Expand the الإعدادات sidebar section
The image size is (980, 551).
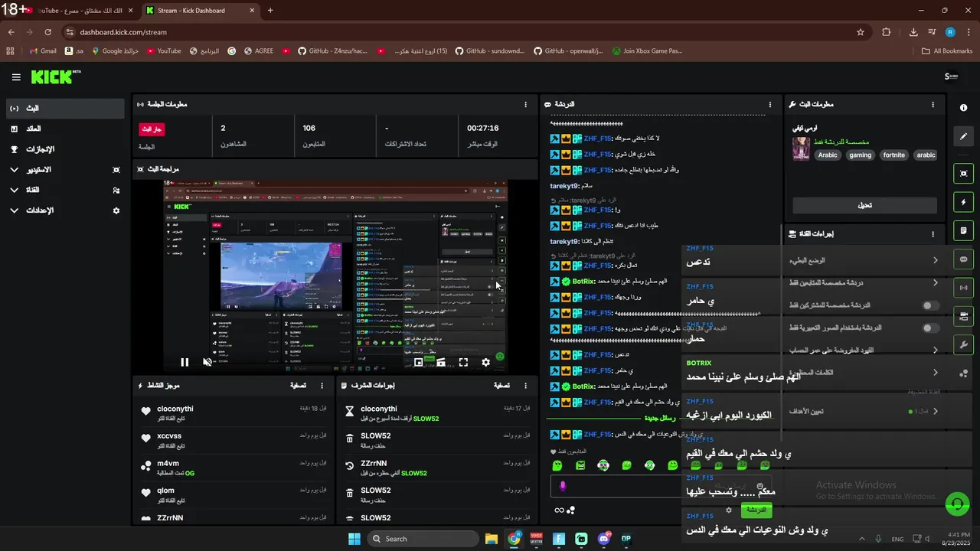point(65,210)
